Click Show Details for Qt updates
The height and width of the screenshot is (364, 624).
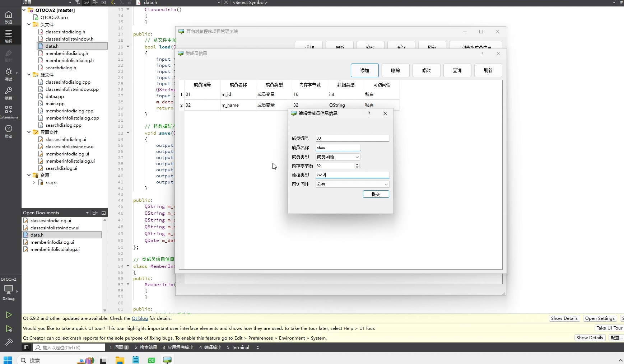pyautogui.click(x=564, y=318)
